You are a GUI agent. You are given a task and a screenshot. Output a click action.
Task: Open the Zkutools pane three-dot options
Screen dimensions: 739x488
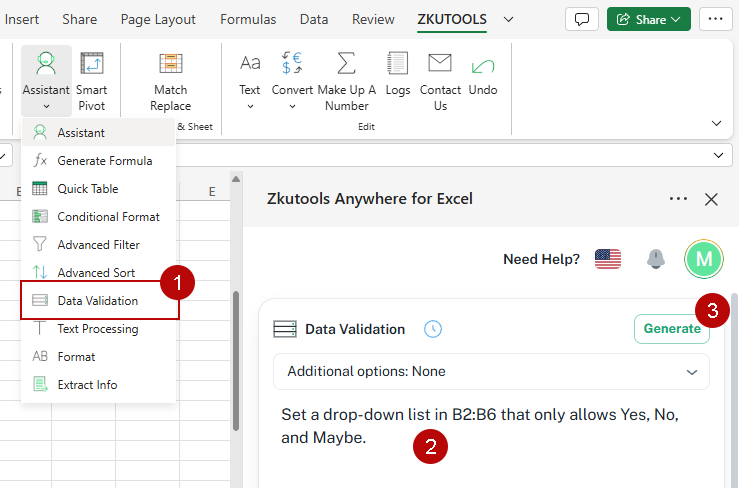click(678, 199)
